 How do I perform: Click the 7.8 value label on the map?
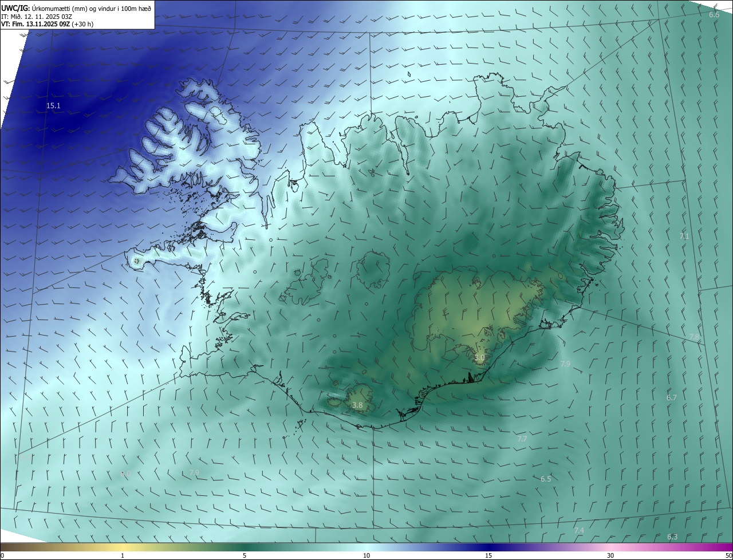[x=694, y=337]
